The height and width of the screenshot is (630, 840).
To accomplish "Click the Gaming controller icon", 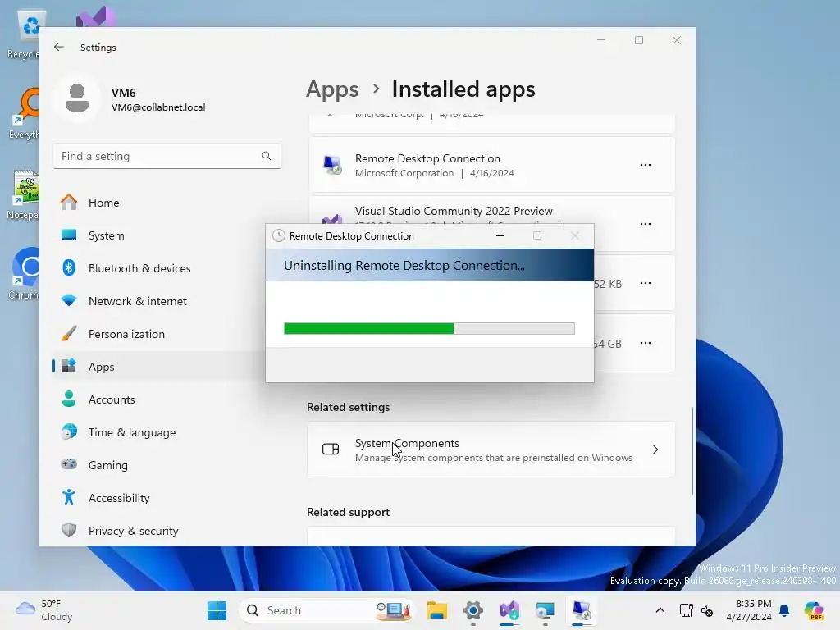I will [69, 464].
